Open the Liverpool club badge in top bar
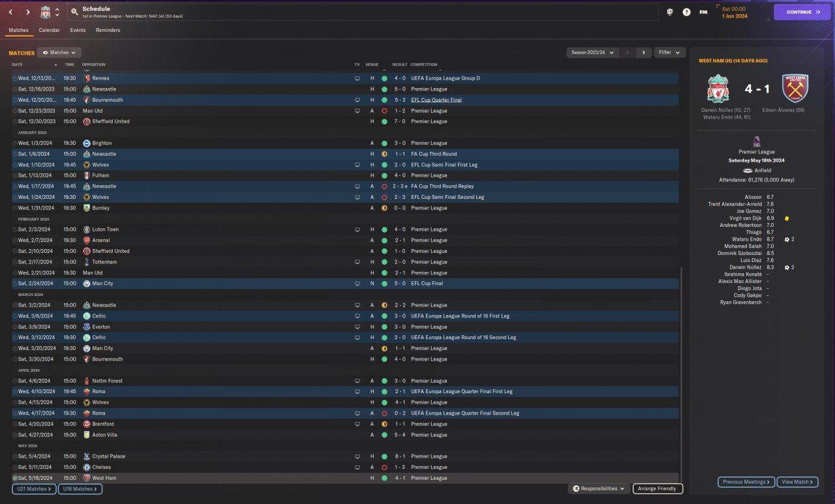The width and height of the screenshot is (835, 504). (x=45, y=12)
